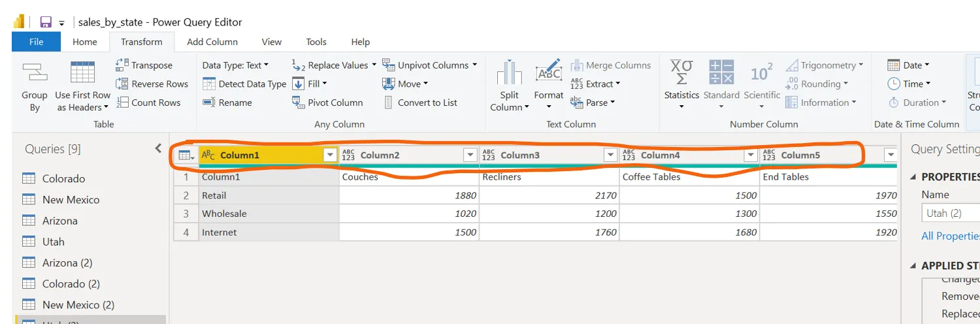
Task: Click the Count Rows icon
Action: [x=122, y=103]
